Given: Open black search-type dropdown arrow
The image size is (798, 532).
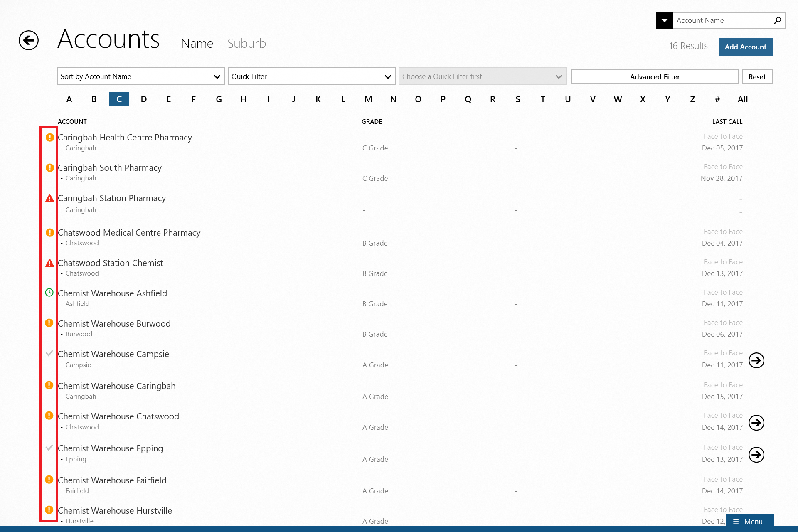Looking at the screenshot, I should tap(664, 20).
